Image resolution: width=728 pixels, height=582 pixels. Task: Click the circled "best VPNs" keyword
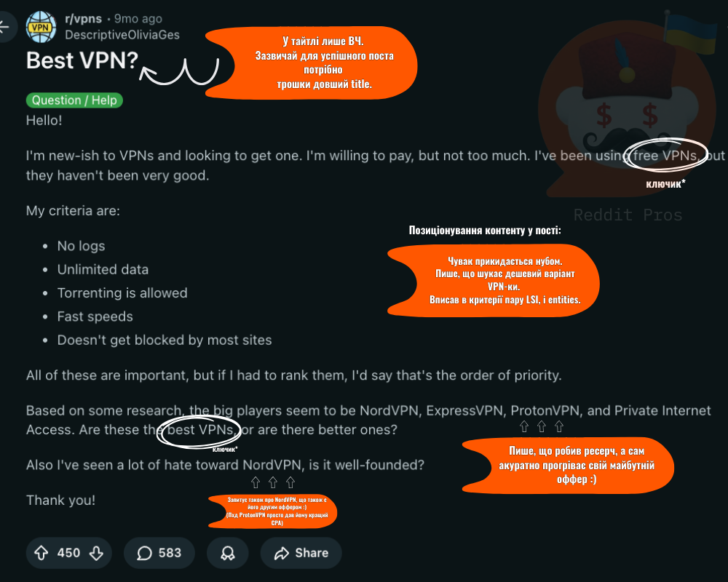[x=199, y=430]
